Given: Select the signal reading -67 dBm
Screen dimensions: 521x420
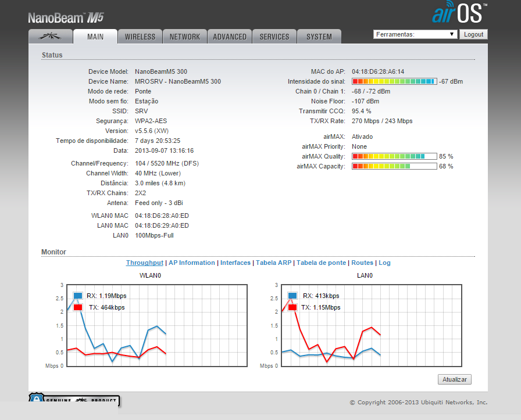Looking at the screenshot, I should pos(451,82).
